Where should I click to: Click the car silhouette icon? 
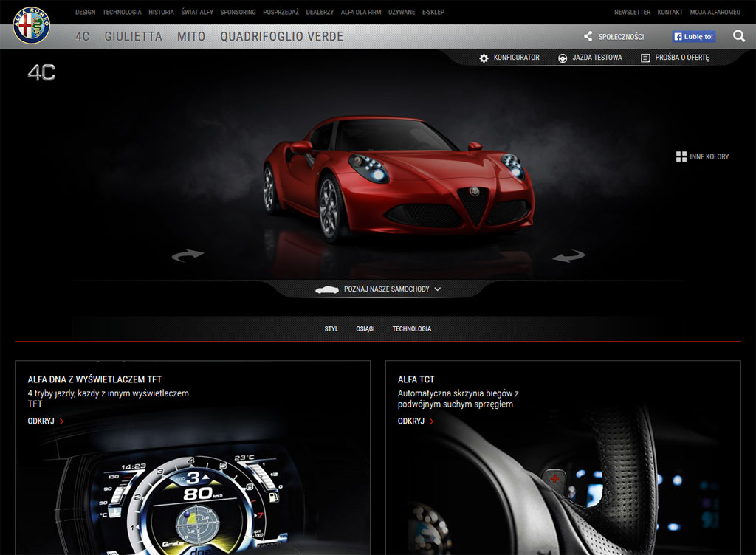327,289
